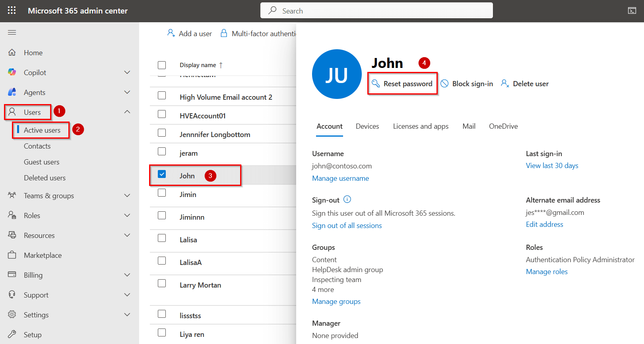
Task: Check the Larry Mortan checkbox
Action: 162,283
